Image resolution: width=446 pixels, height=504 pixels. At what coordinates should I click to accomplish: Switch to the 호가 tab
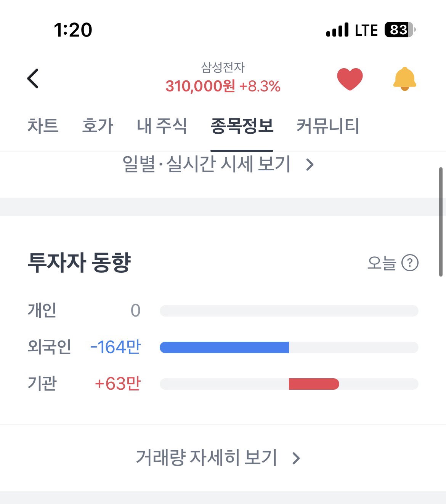tap(98, 126)
